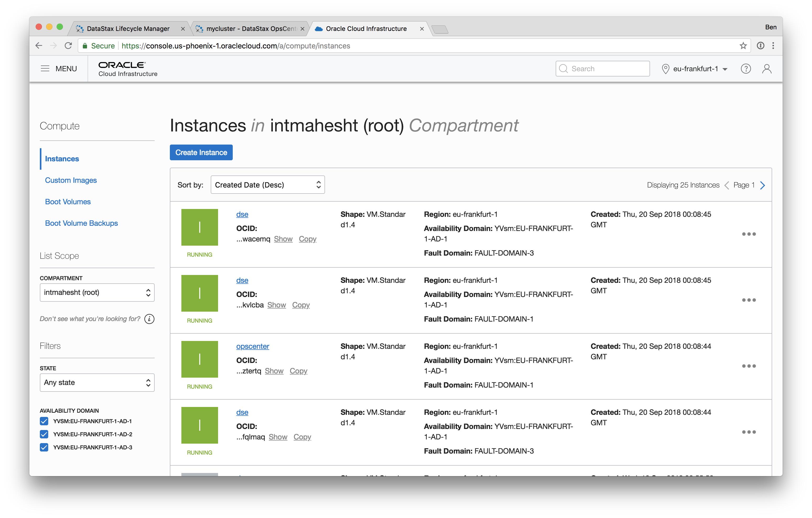The image size is (812, 518).
Task: Open the State 'Any state' dropdown
Action: [x=97, y=383]
